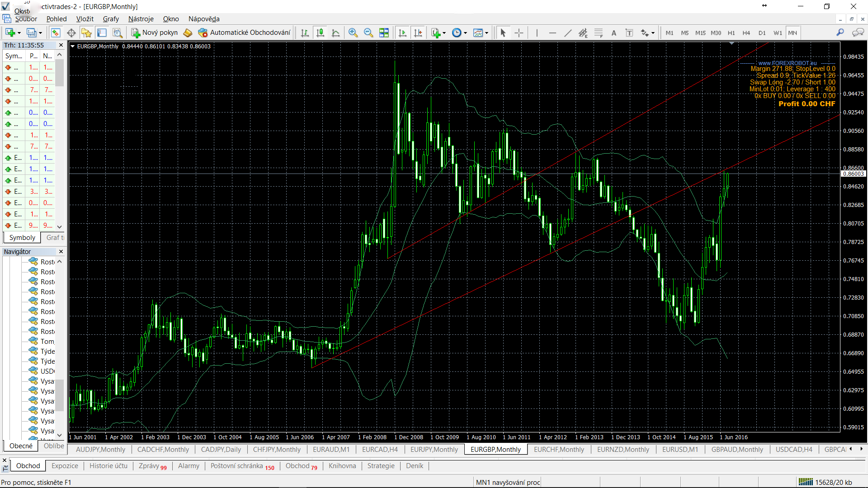
Task: Switch timeframe to M15
Action: tap(700, 33)
